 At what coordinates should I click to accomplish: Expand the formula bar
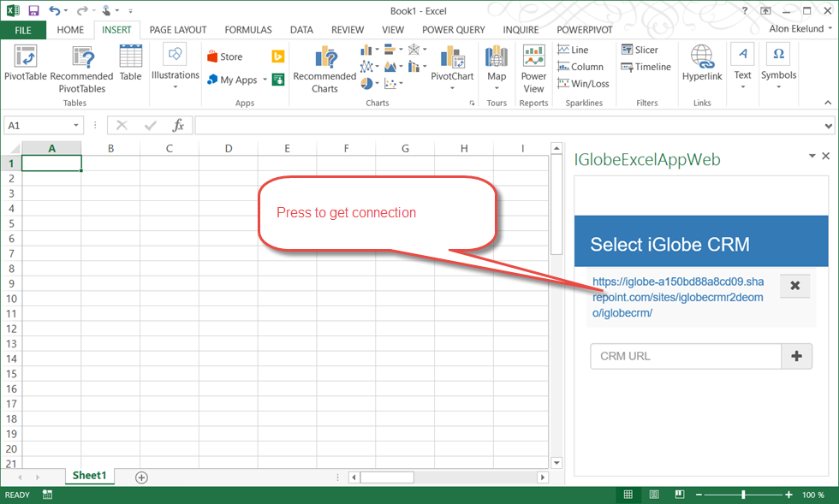(829, 127)
